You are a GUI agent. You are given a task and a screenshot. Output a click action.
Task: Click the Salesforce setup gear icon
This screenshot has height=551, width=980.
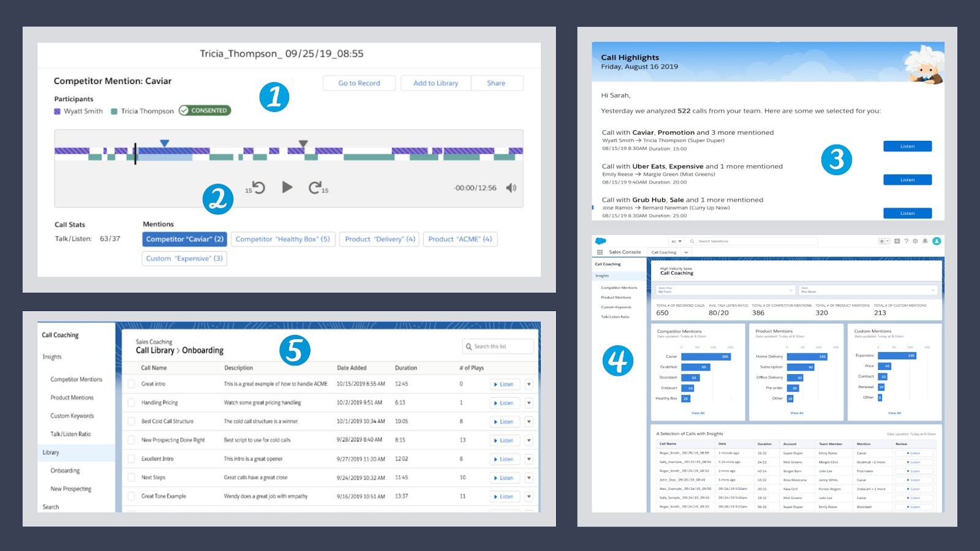(915, 241)
